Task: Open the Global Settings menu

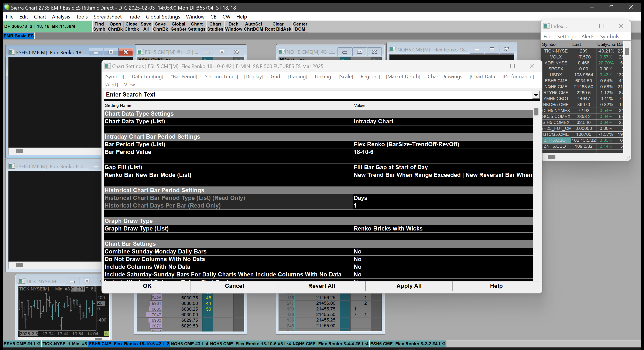Action: (x=163, y=17)
